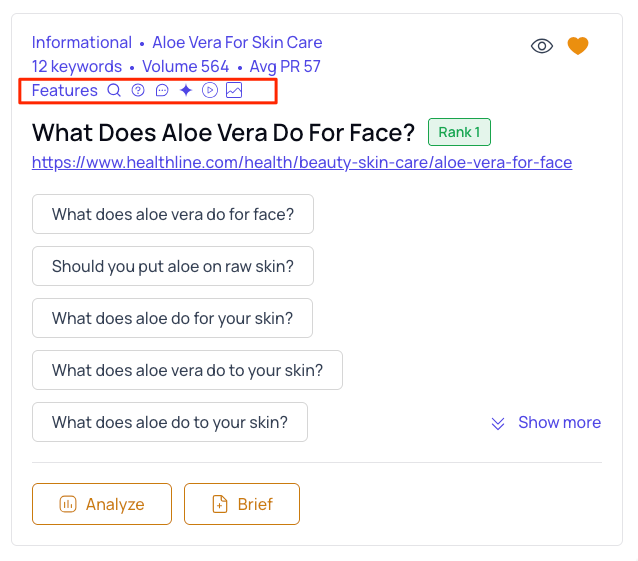Select "Should you put aloe on raw skin?" keyword
The width and height of the screenshot is (638, 561).
point(173,266)
